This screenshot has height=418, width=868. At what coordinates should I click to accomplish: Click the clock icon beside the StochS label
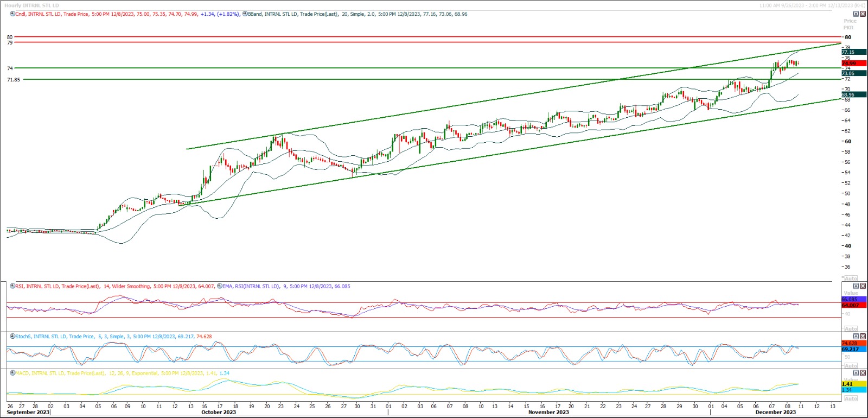tap(12, 337)
